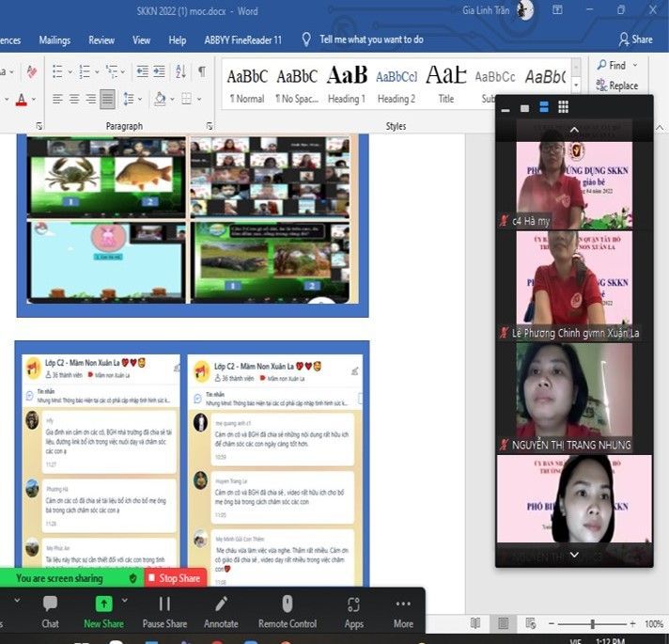Image resolution: width=669 pixels, height=644 pixels.
Task: Expand the New Share options arrow
Action: click(124, 600)
